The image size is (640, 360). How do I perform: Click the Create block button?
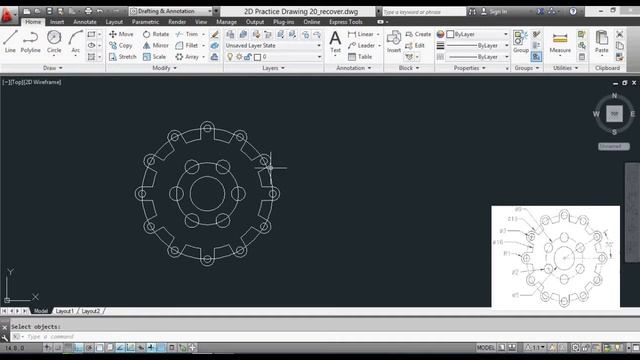418,34
